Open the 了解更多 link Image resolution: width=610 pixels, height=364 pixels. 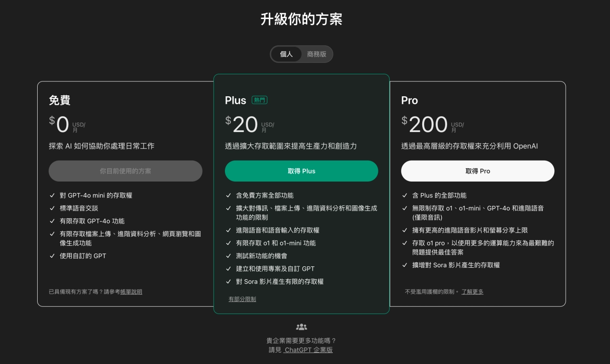(472, 292)
